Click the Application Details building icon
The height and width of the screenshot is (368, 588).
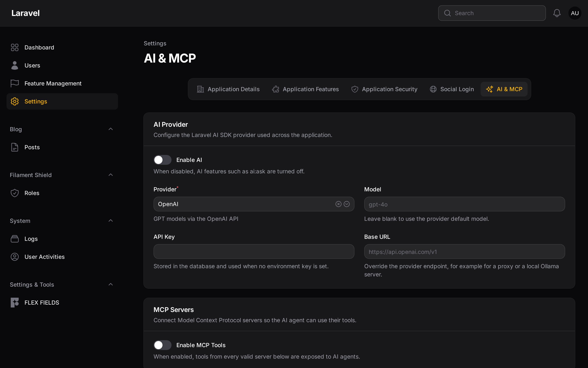[200, 89]
